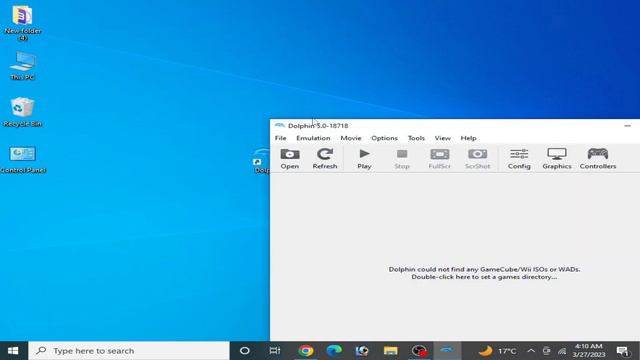Launch Microsoft Edge from the taskbar
Viewport: 640px width, 360px height.
coord(334,351)
